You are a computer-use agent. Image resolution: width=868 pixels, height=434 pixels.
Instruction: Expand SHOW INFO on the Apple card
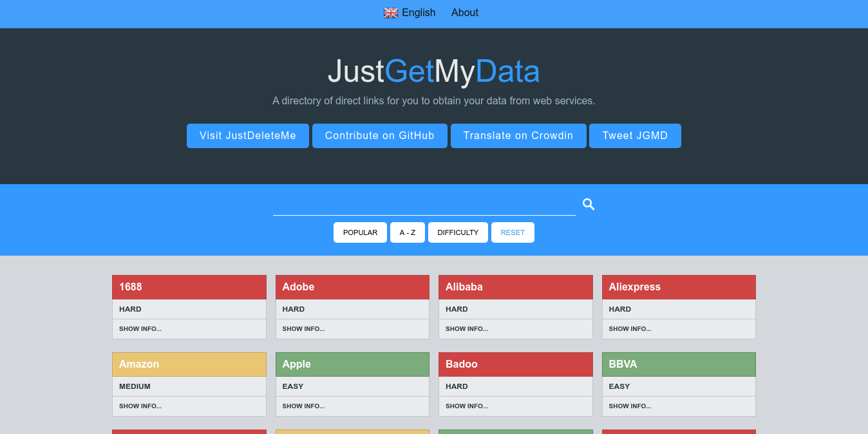click(x=303, y=406)
